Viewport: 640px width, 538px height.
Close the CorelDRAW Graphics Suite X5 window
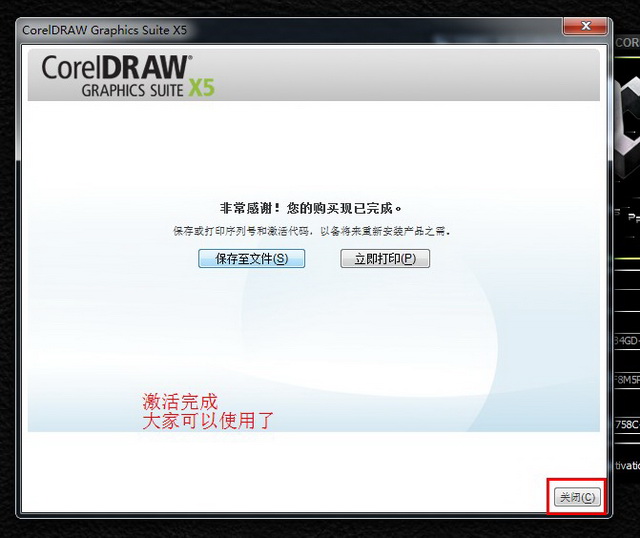[x=585, y=27]
